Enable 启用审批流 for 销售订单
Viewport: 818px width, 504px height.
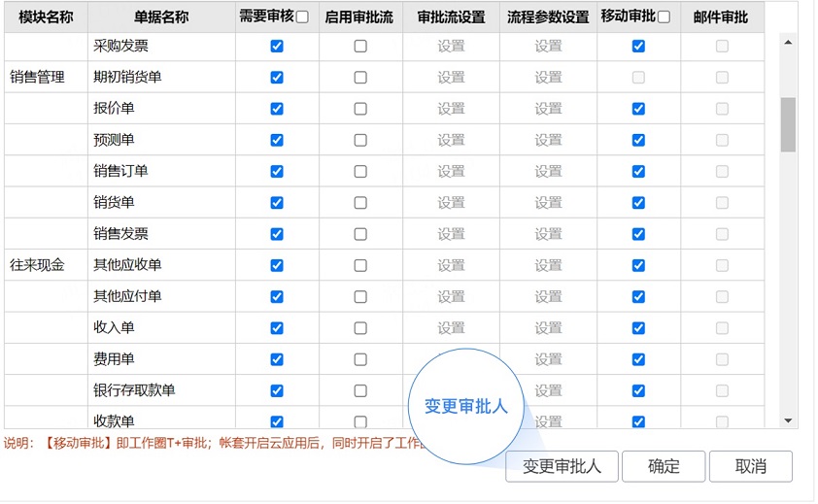[360, 172]
